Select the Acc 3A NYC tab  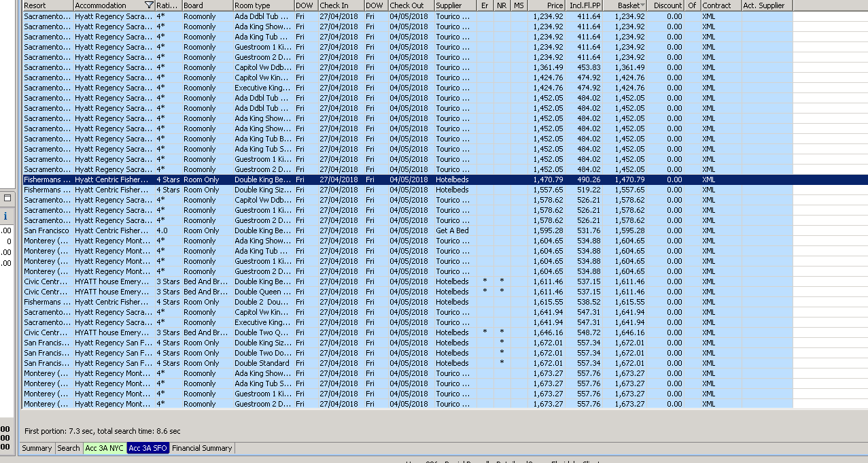104,448
